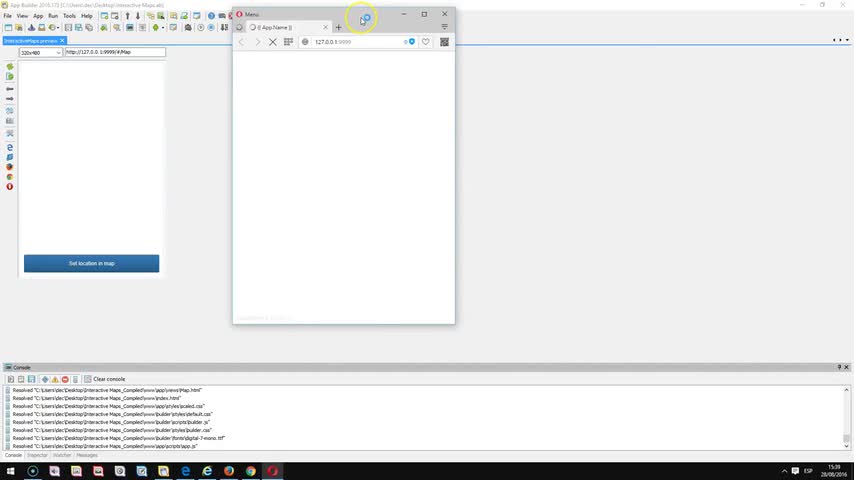Open a new tab in Opera
854x480 pixels.
click(x=338, y=27)
